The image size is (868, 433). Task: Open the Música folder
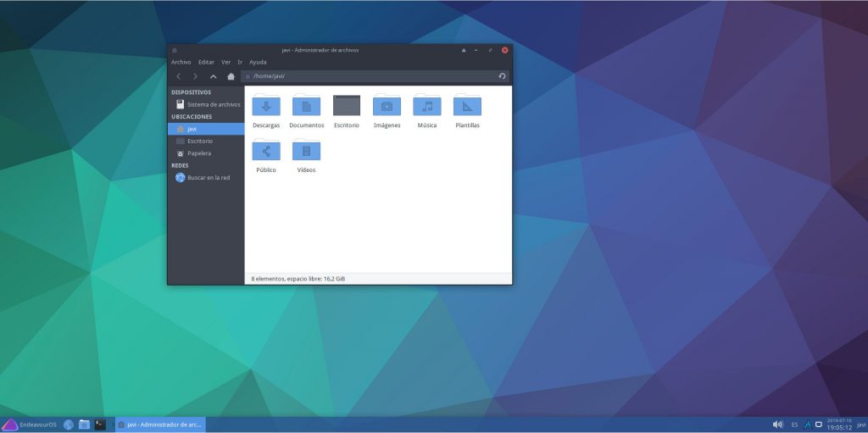click(426, 107)
